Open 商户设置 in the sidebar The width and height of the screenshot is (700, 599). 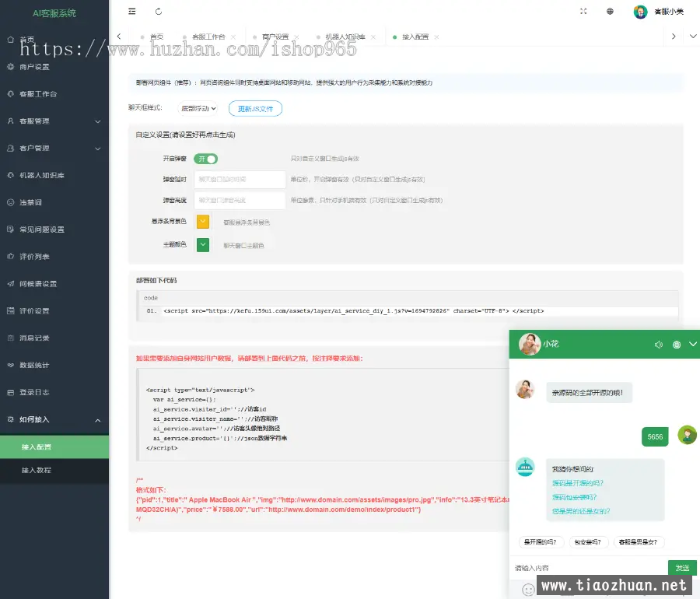tap(54, 67)
